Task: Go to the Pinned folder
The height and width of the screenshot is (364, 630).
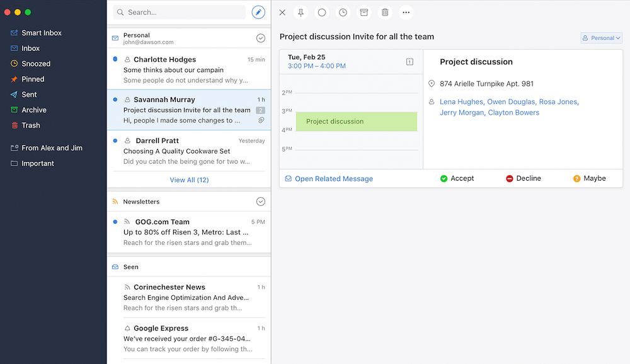Action: [x=33, y=79]
